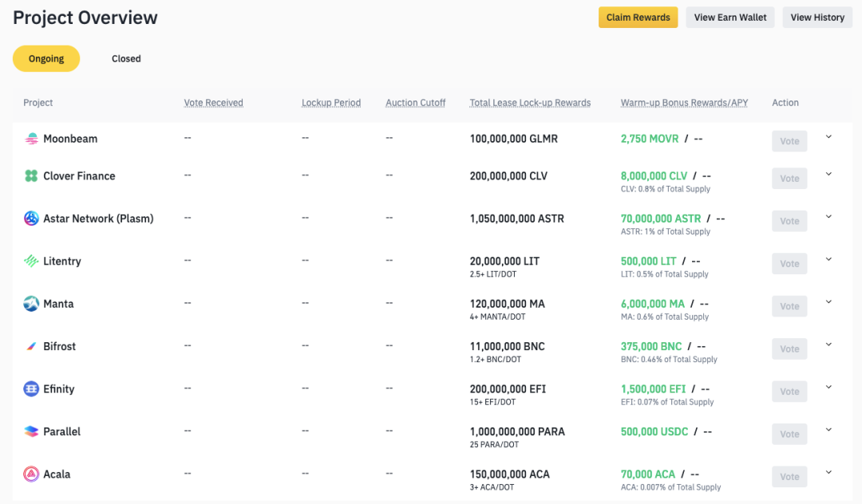Image resolution: width=862 pixels, height=504 pixels.
Task: Expand the Moonbeam row details
Action: point(828,136)
